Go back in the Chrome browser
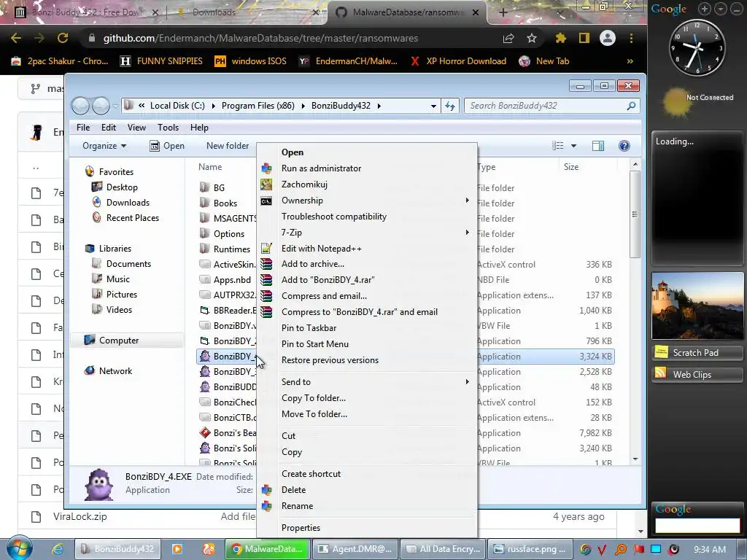Image resolution: width=747 pixels, height=560 pixels. 16,38
